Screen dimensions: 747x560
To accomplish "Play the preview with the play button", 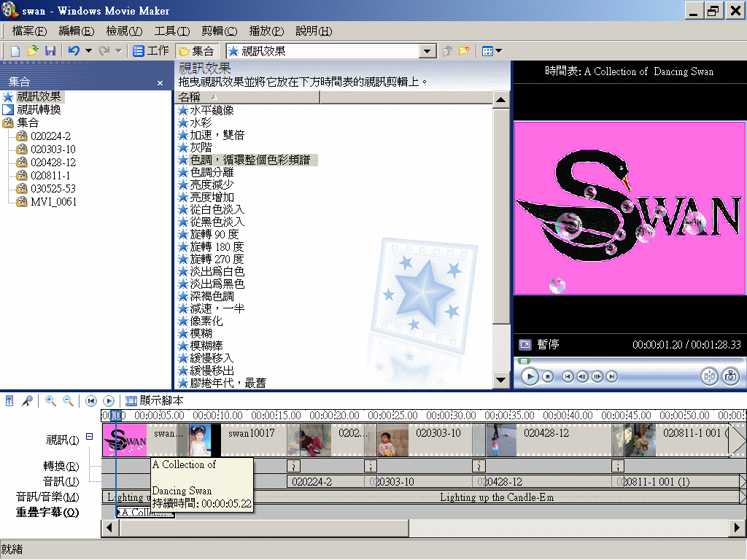I will tap(530, 376).
